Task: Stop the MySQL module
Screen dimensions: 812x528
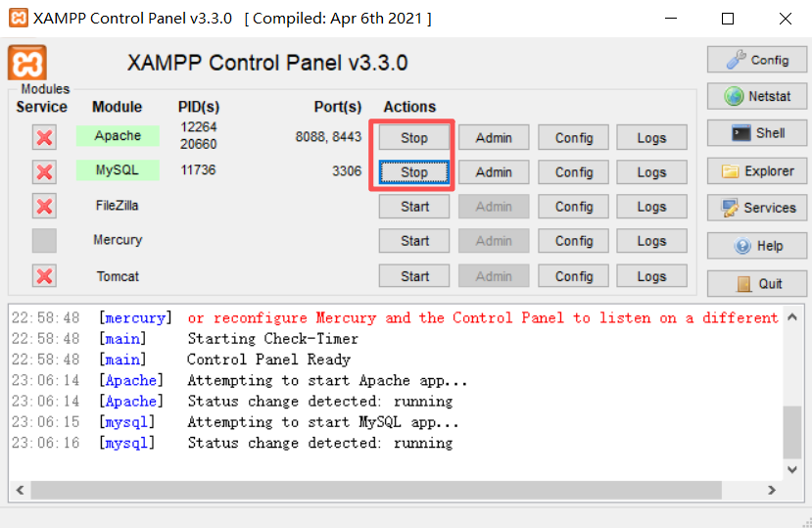Action: coord(414,172)
